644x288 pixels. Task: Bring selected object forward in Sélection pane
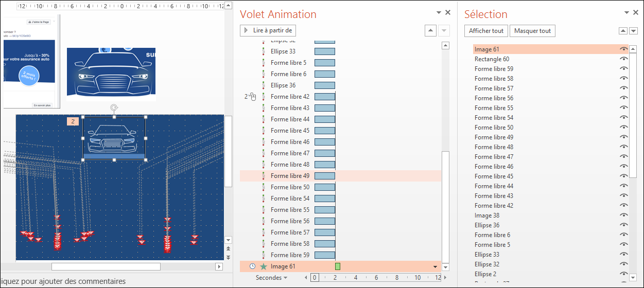point(623,31)
